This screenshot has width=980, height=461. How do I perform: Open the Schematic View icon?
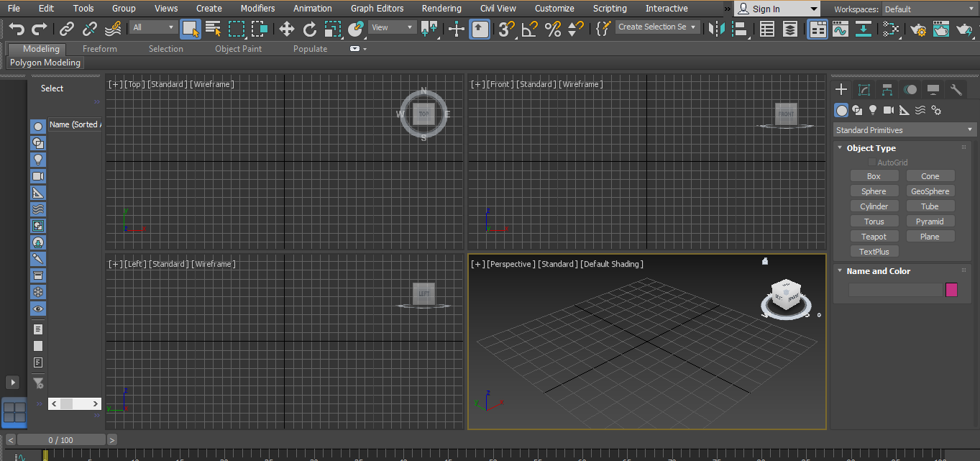point(864,29)
